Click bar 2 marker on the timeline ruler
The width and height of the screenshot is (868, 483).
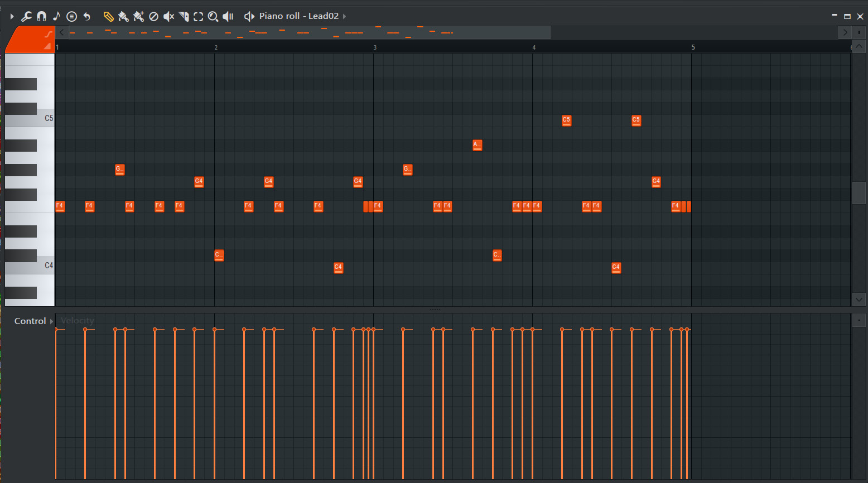click(x=216, y=47)
